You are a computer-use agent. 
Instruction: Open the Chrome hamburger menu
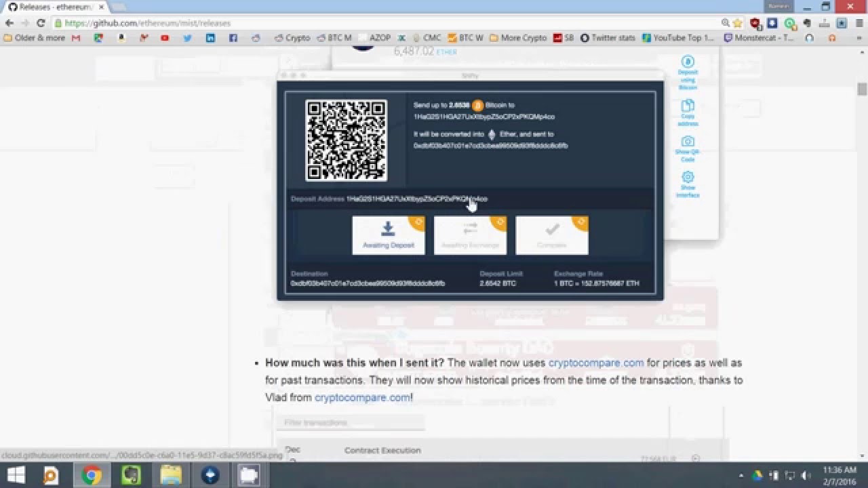tap(859, 23)
